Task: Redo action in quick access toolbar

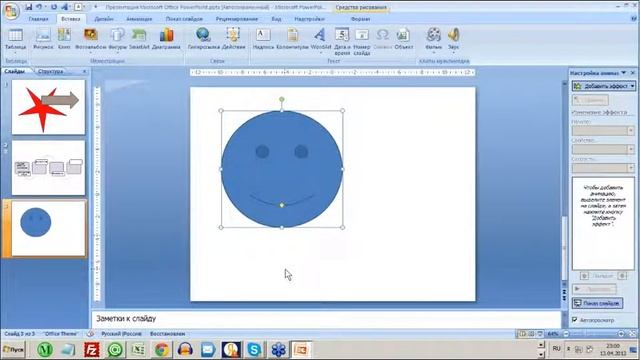Action: (53, 7)
